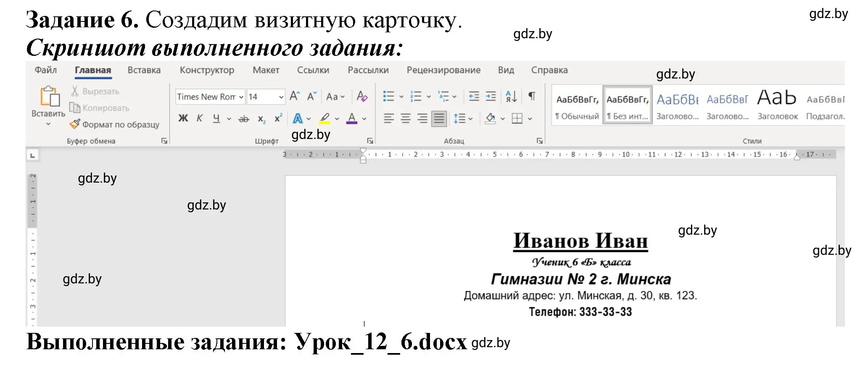Click the Paste (Вставить) clipboard icon
The image size is (868, 369).
50,96
